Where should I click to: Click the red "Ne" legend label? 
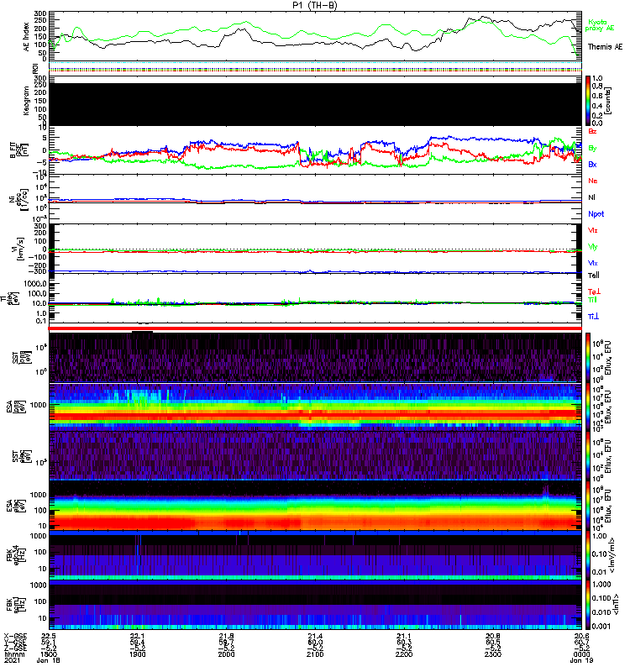pyautogui.click(x=592, y=181)
